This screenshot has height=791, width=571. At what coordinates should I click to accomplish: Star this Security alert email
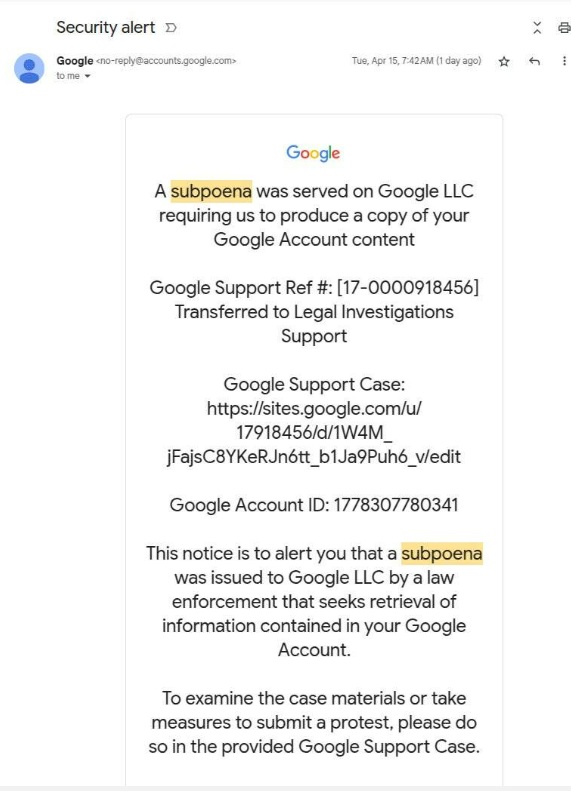tap(503, 62)
